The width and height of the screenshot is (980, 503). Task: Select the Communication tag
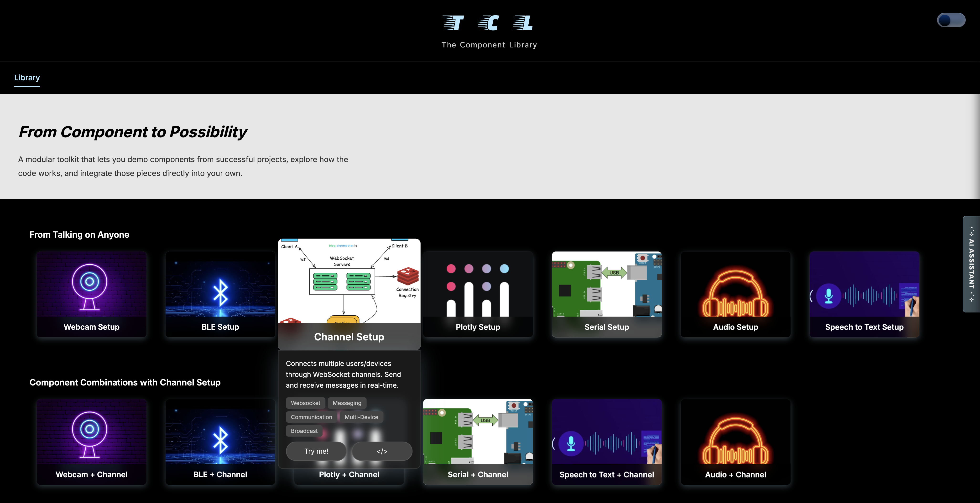click(x=311, y=417)
